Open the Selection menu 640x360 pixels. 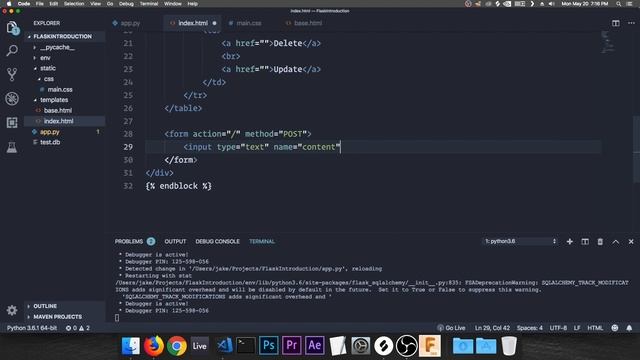pos(74,4)
